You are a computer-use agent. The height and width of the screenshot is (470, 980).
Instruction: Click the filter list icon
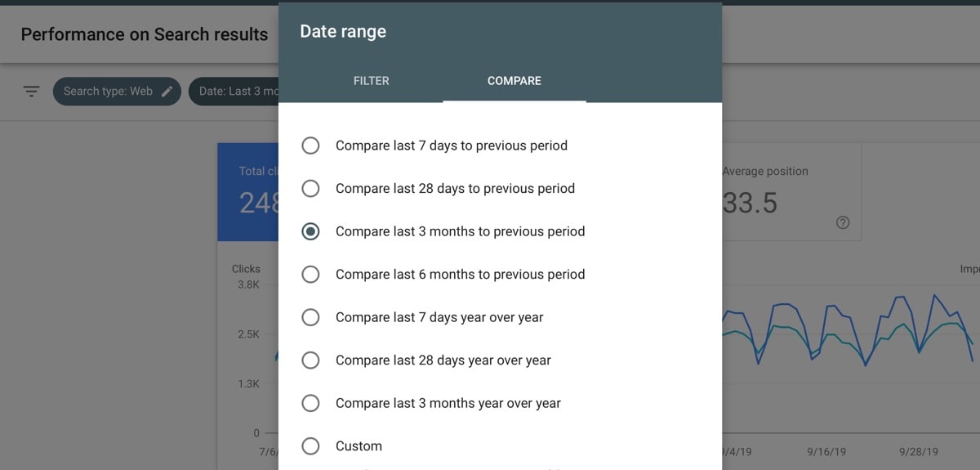[x=31, y=92]
